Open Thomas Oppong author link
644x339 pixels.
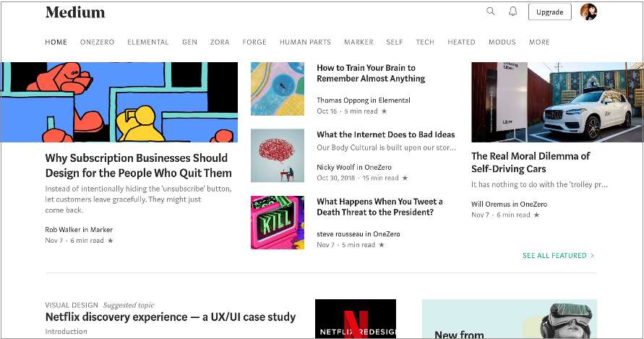click(342, 100)
